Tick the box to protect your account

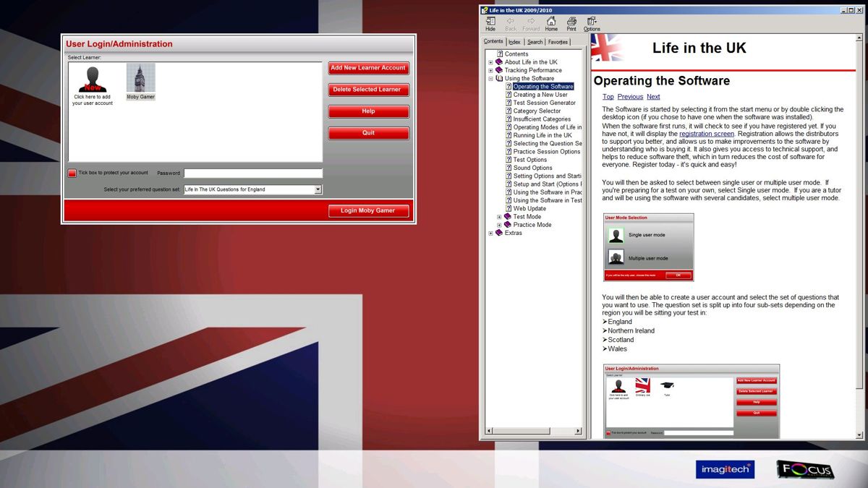coord(72,173)
